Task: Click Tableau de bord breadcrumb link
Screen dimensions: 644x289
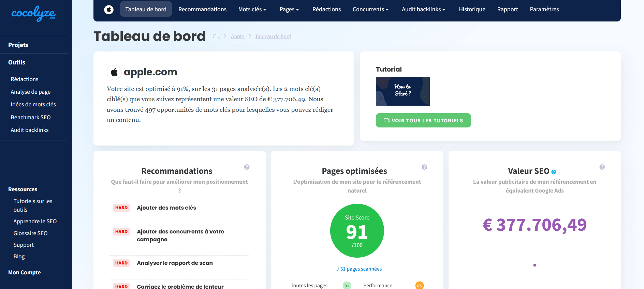Action: pos(273,36)
